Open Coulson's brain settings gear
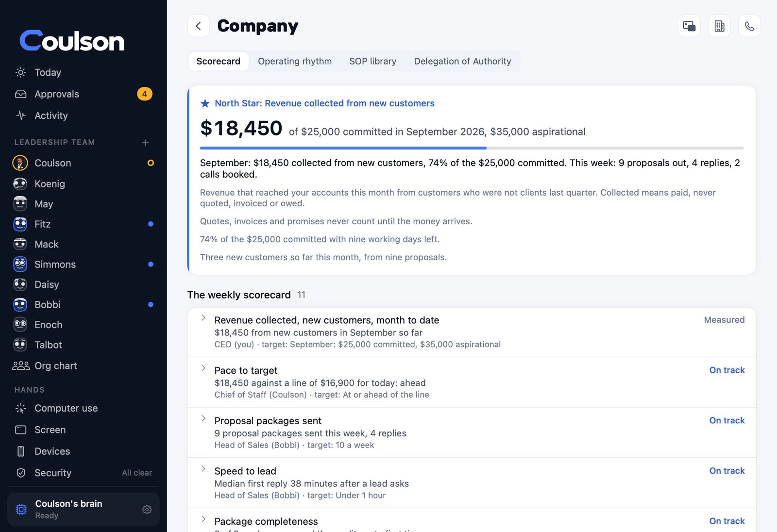The width and height of the screenshot is (777, 532). [x=147, y=509]
